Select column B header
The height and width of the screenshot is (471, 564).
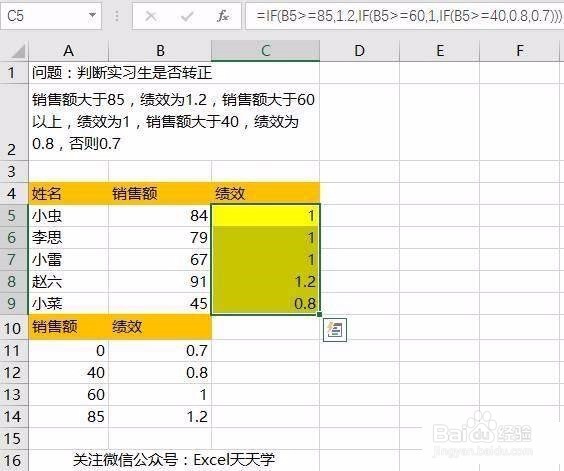click(x=160, y=51)
